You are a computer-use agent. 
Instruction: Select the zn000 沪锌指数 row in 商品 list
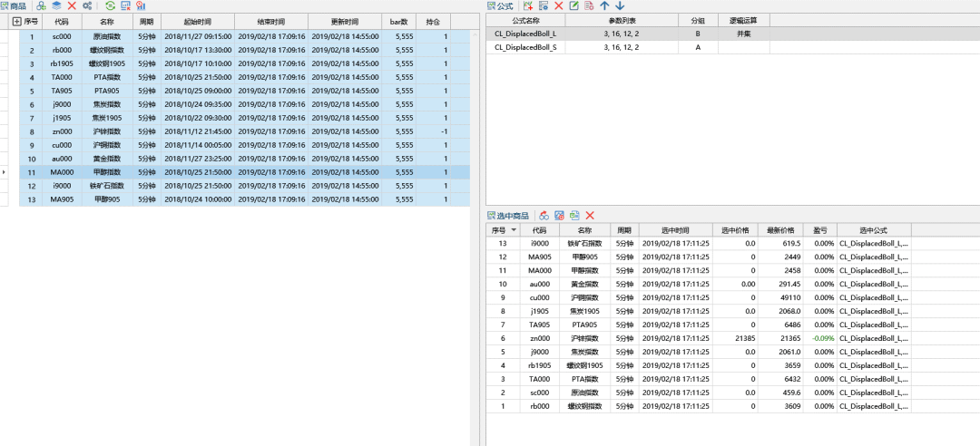244,131
